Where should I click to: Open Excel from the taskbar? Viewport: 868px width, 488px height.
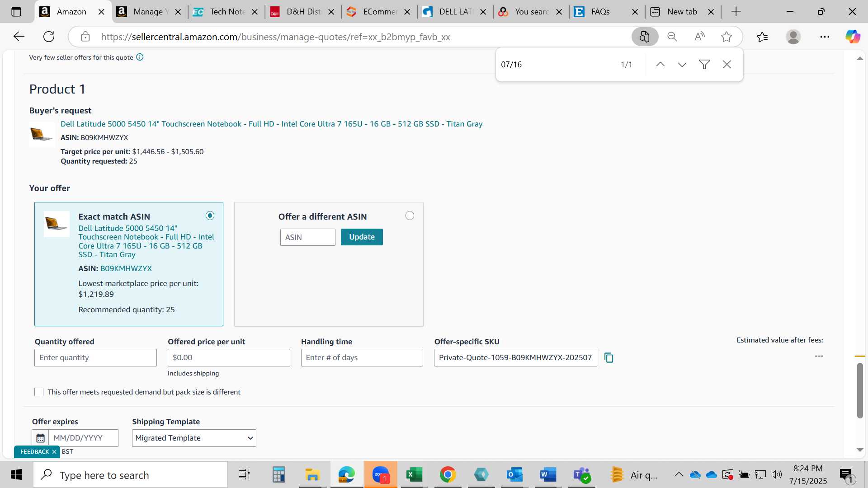click(x=414, y=475)
